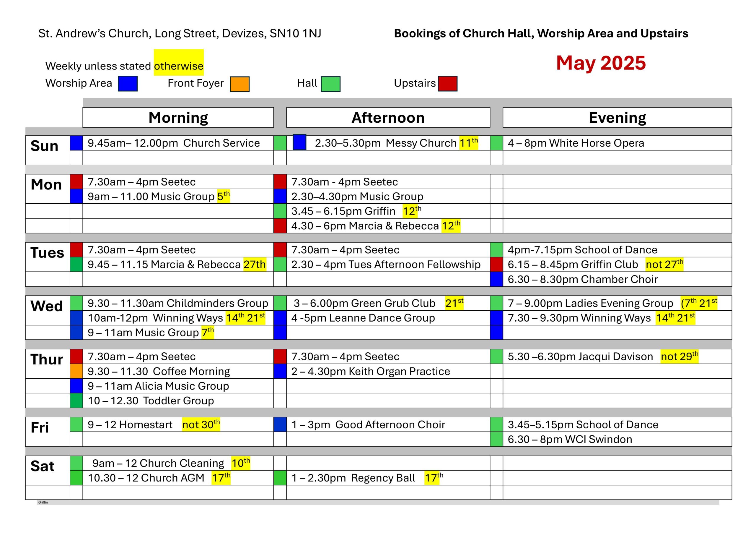Screen dimensions: 756x535
Task: Click the red marker beside Griffin Club
Action: coord(496,264)
